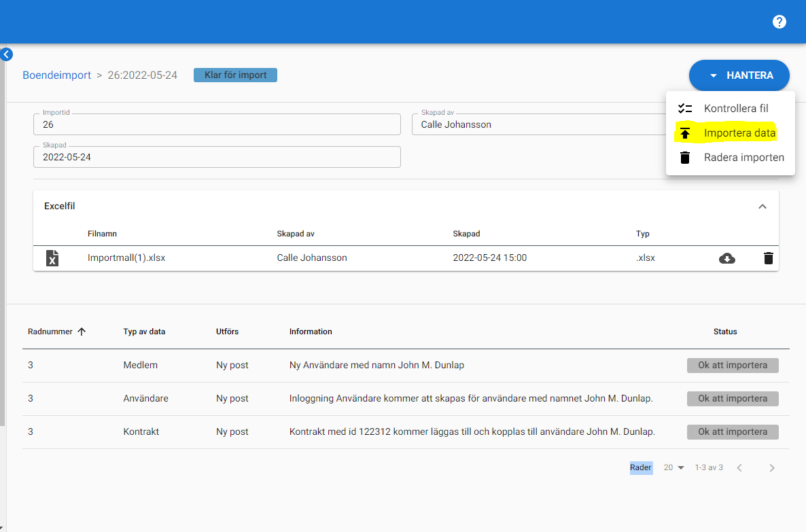
Task: Navigate to Boendeimport breadcrumb link
Action: tap(56, 75)
